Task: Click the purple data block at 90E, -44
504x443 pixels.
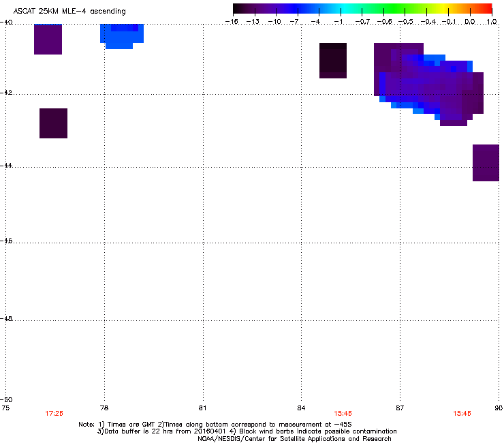Action: tap(486, 163)
